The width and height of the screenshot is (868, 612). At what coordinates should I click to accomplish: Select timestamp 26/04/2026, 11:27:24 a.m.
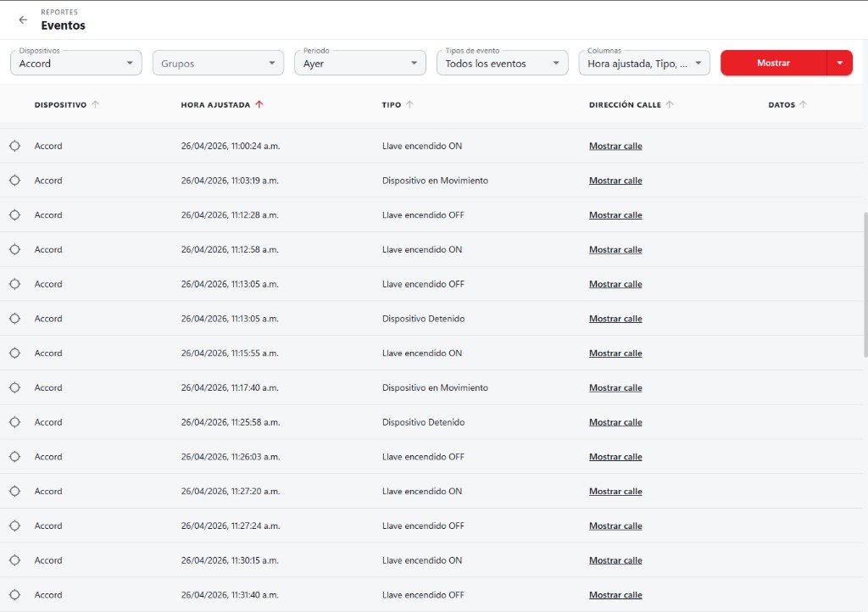pos(231,526)
